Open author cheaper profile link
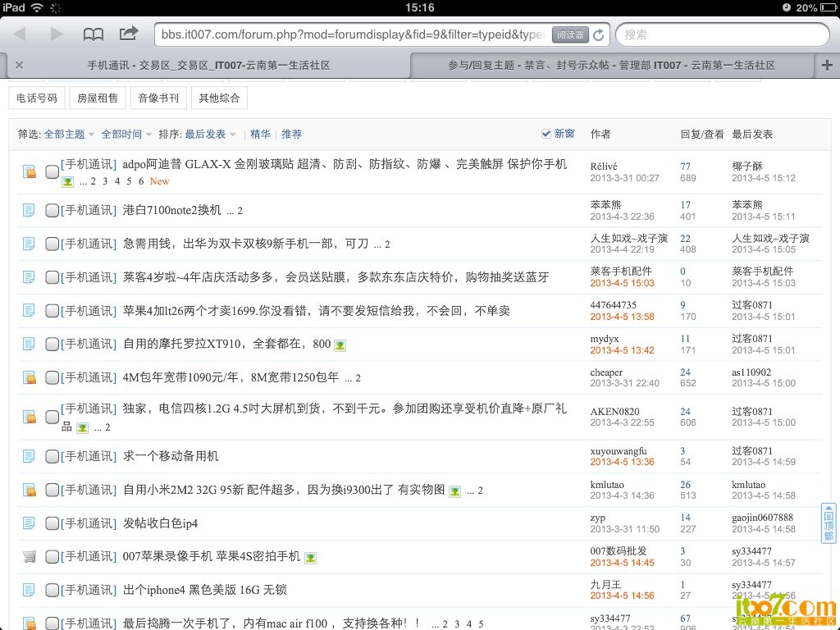 [x=606, y=372]
